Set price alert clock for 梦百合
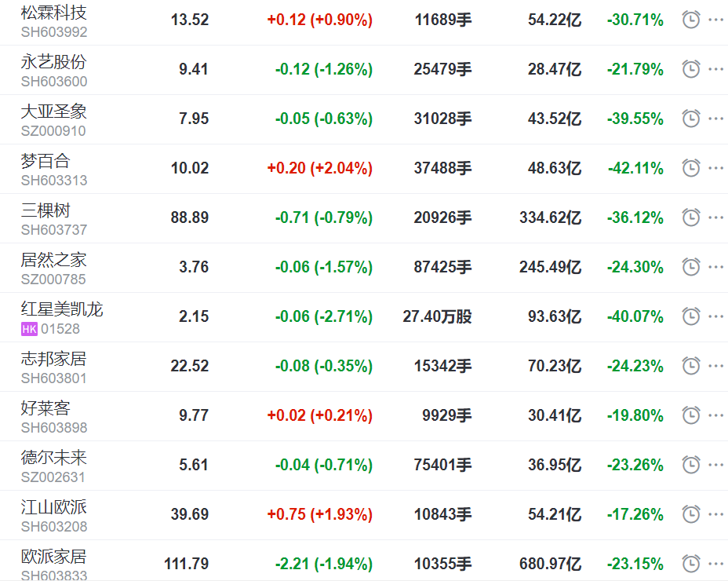Image resolution: width=728 pixels, height=581 pixels. 691,168
